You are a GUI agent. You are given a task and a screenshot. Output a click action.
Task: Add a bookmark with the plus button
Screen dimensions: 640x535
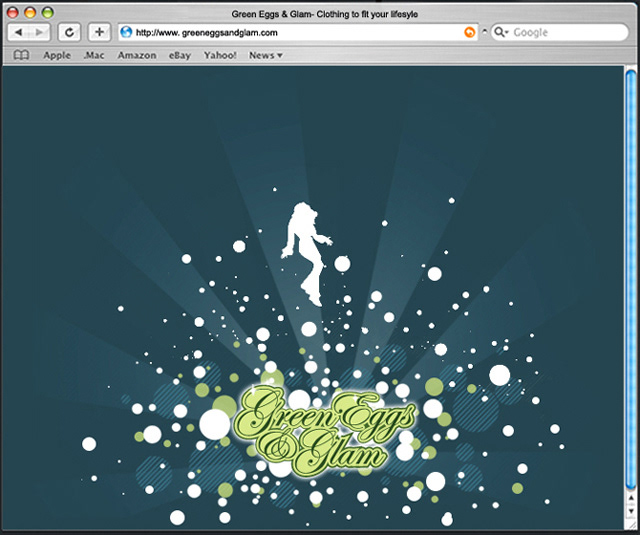(x=99, y=32)
